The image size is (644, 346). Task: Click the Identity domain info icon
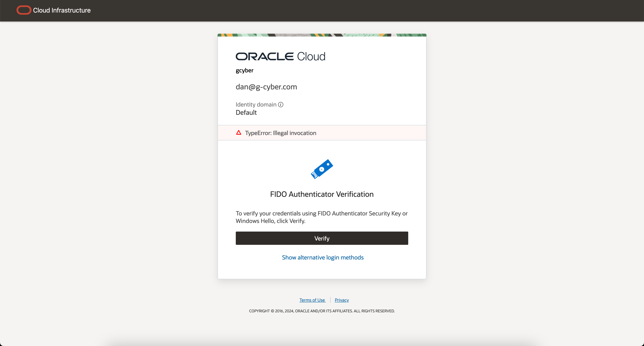(x=281, y=105)
